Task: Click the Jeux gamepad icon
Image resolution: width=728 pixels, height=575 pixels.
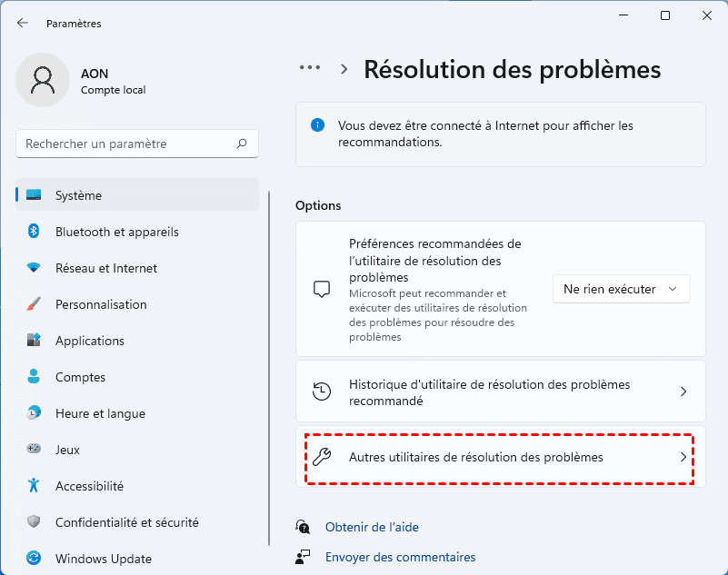Action: click(x=34, y=450)
